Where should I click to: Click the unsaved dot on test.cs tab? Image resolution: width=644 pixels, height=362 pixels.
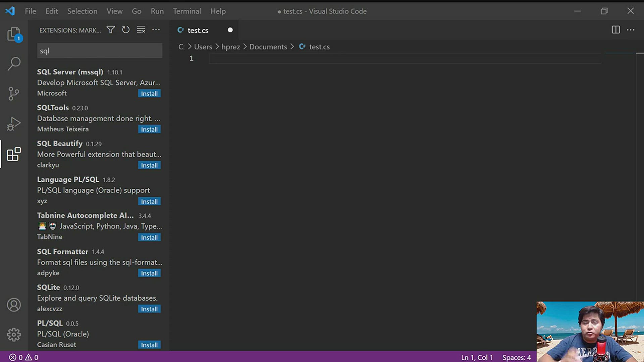click(230, 30)
